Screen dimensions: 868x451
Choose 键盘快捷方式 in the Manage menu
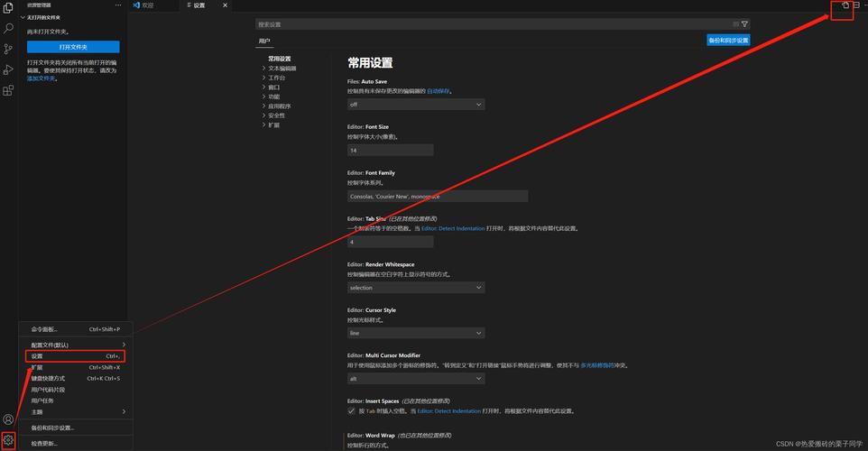click(76, 379)
